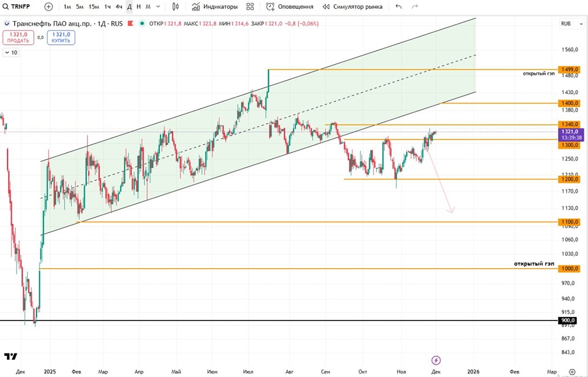Click the ПРОДАТЬ 1321,0 button
Viewport: 588px width, 377px height.
(x=18, y=38)
